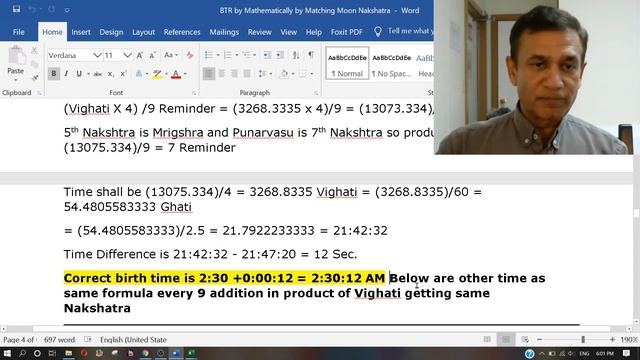Image resolution: width=640 pixels, height=360 pixels.
Task: Expand the multilevel list dropdown
Action: pyautogui.click(x=255, y=55)
